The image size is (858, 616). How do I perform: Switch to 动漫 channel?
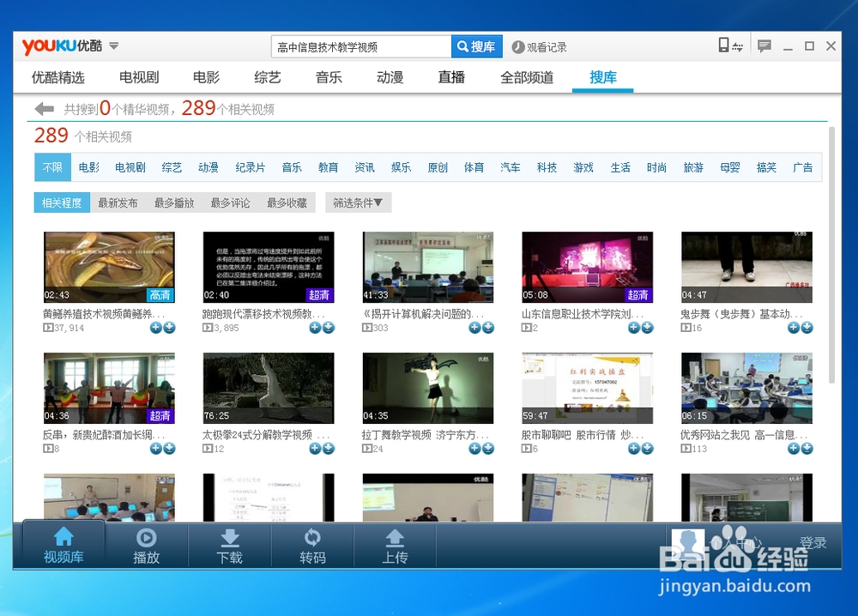(x=390, y=77)
